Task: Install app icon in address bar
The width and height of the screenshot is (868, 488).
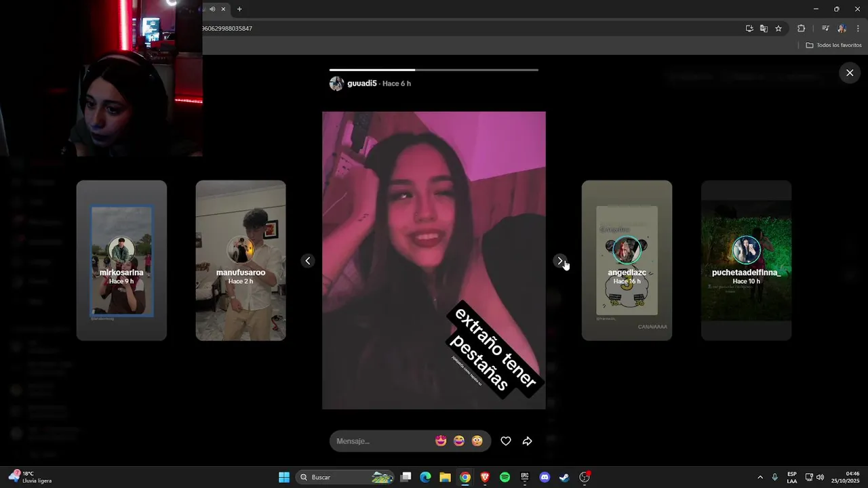Action: (x=749, y=28)
